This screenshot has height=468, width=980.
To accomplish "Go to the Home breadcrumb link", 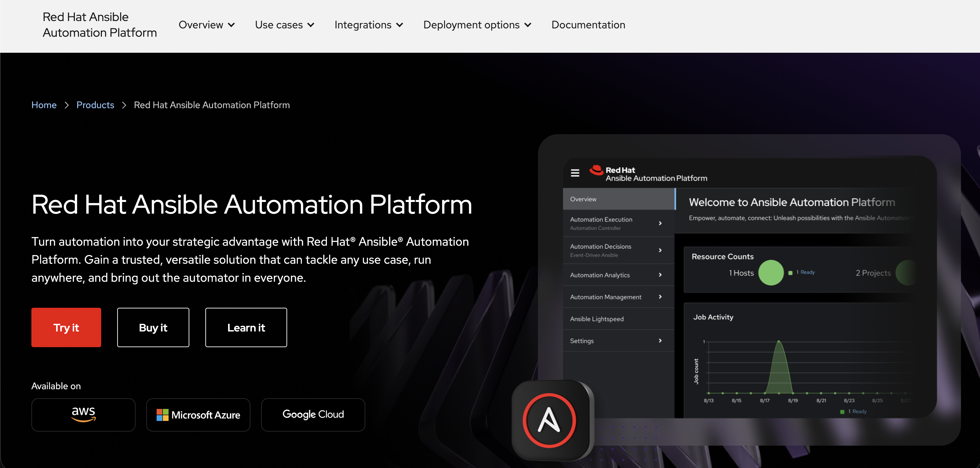I will (44, 105).
